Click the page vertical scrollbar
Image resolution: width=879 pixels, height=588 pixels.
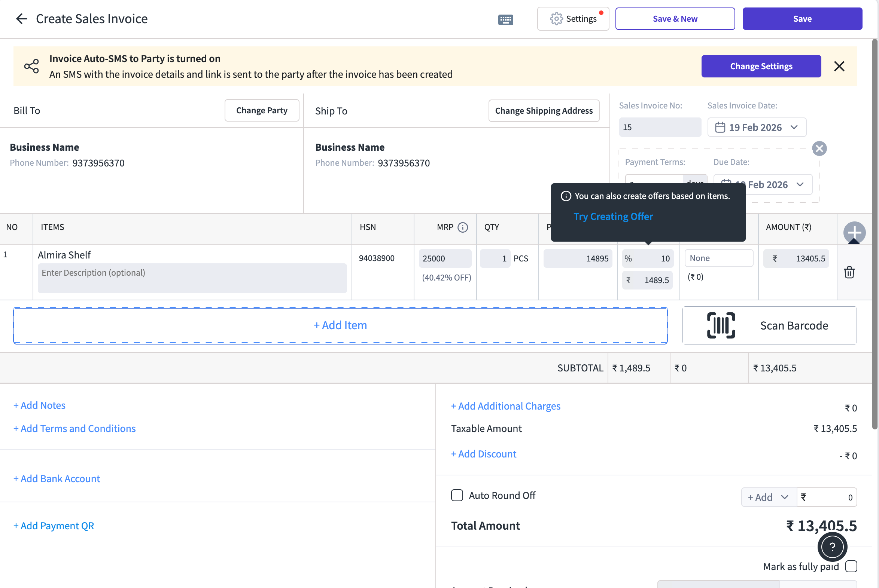(x=875, y=235)
